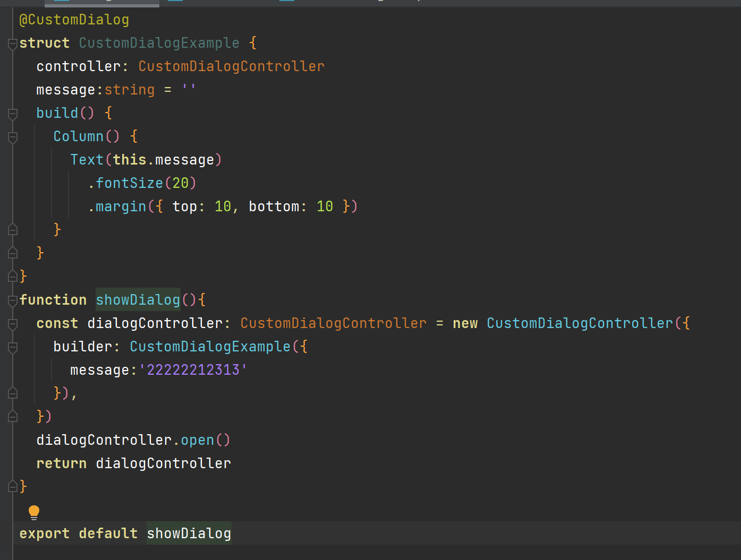This screenshot has height=560, width=741.
Task: Click 'message' in the message:string declaration
Action: (66, 90)
